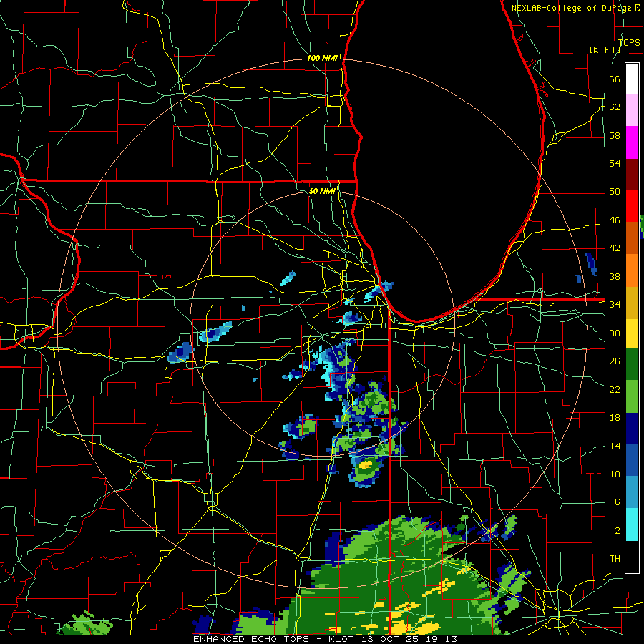
Task: Click the gold legend swatch
Action: click(632, 301)
